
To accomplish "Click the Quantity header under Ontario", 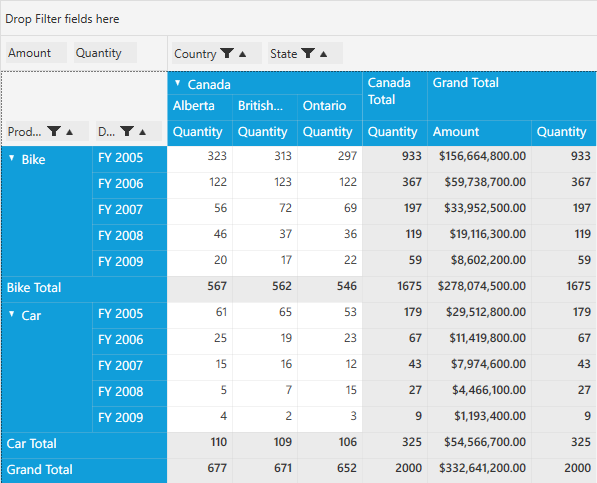I will (x=330, y=132).
